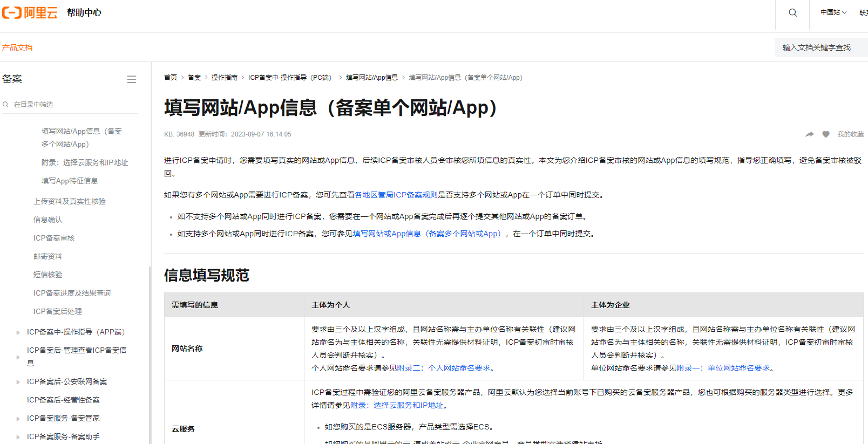The image size is (868, 444).
Task: Click the 主体为企业 table header
Action: coord(724,305)
